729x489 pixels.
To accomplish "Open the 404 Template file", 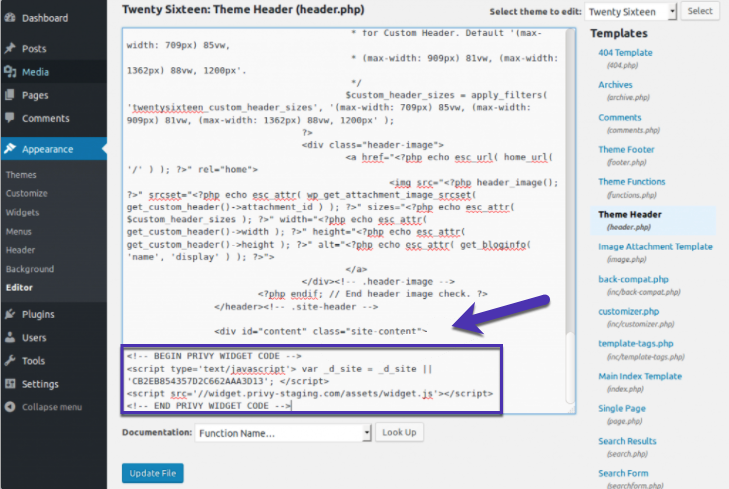I will (625, 53).
